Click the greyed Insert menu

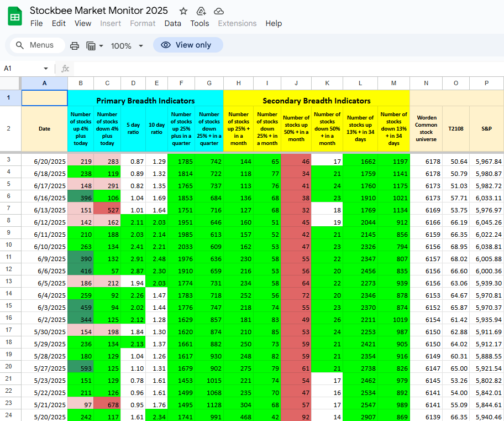pyautogui.click(x=111, y=23)
